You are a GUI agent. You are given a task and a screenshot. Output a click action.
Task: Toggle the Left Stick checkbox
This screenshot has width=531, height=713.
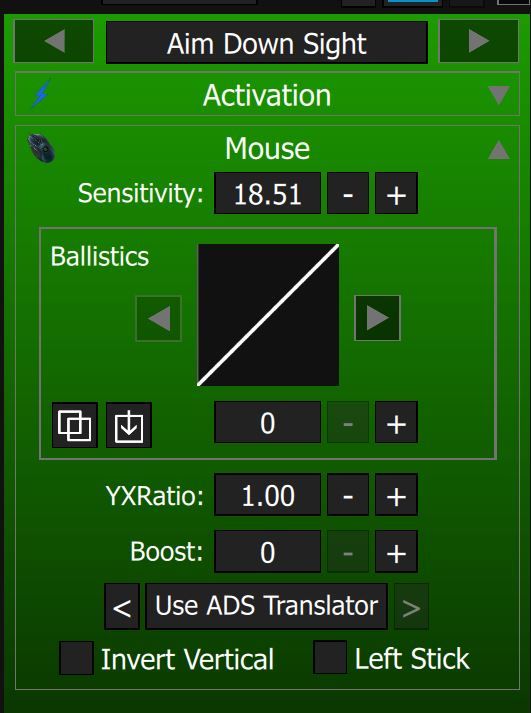(x=330, y=657)
